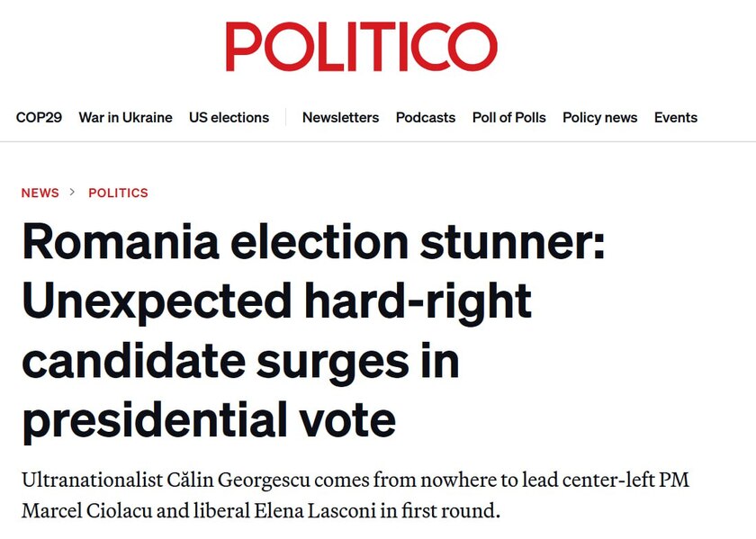The image size is (756, 539).
Task: Open Poll of Polls
Action: (509, 118)
